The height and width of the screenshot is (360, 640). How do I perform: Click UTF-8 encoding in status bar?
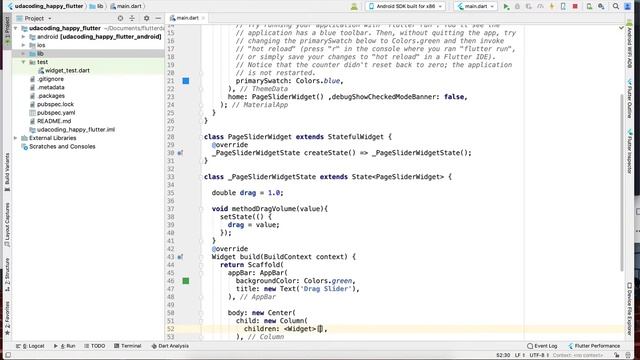pyautogui.click(x=538, y=355)
